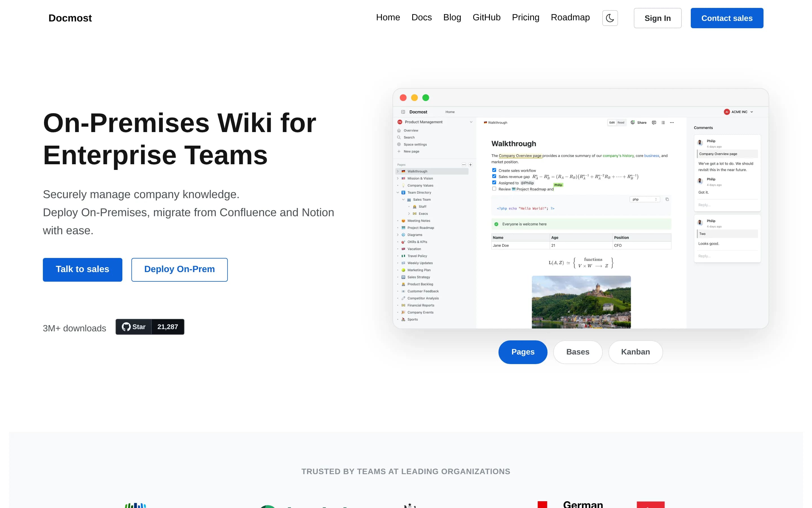Switch the page to Read mode
Viewport: 812px width, 508px height.
tap(621, 123)
